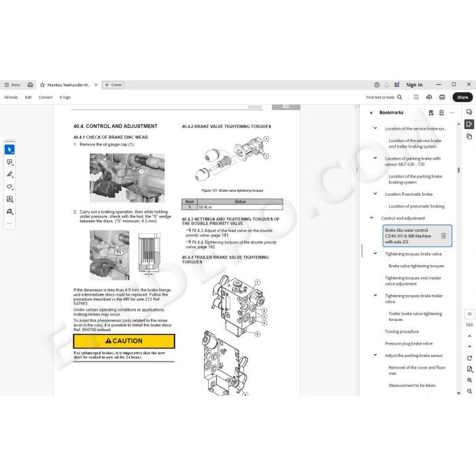Star the Manitou Telehandler document tab
Screen dimensions: 476x476
(x=42, y=85)
